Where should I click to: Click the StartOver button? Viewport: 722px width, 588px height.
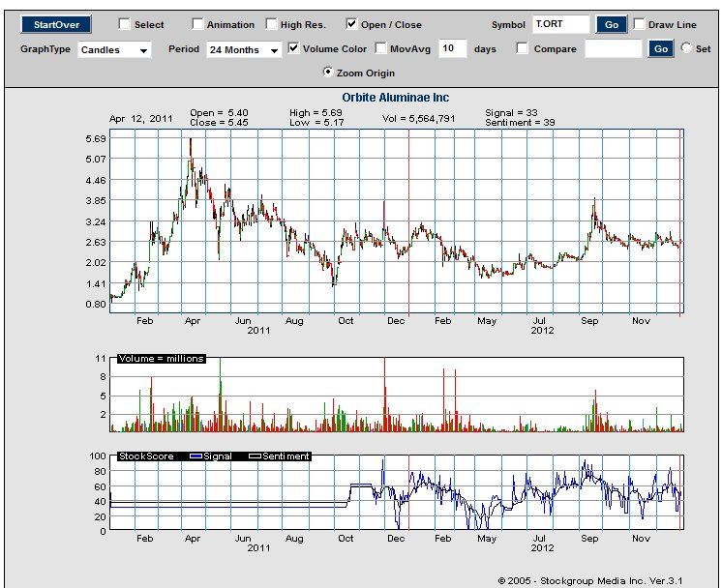(56, 24)
